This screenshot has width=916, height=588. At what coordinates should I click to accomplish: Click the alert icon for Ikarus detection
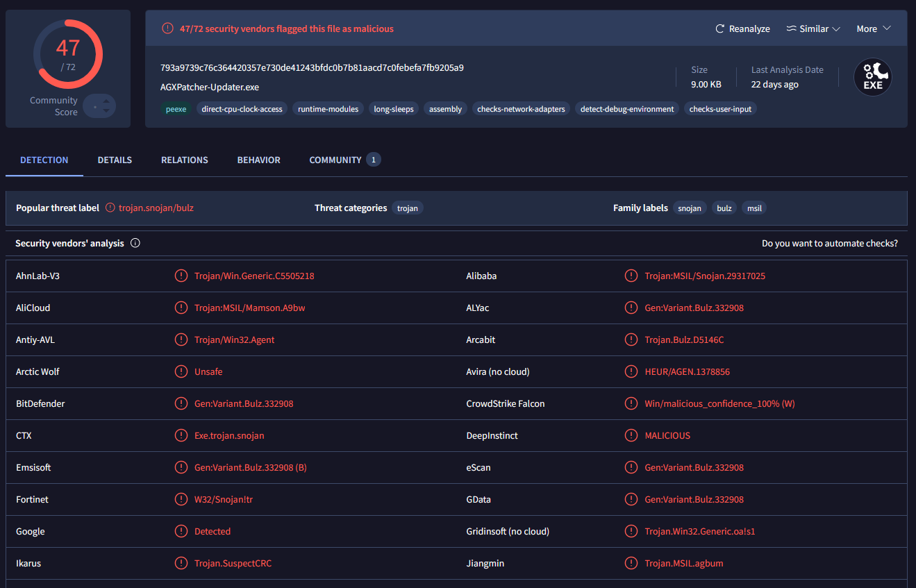click(x=181, y=563)
